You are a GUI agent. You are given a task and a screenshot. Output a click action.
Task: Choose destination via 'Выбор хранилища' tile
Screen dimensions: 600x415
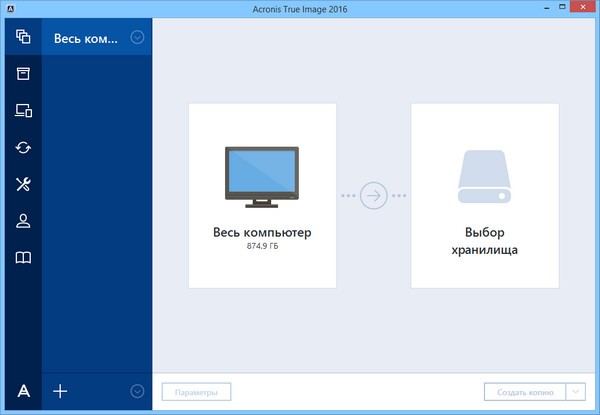point(484,195)
